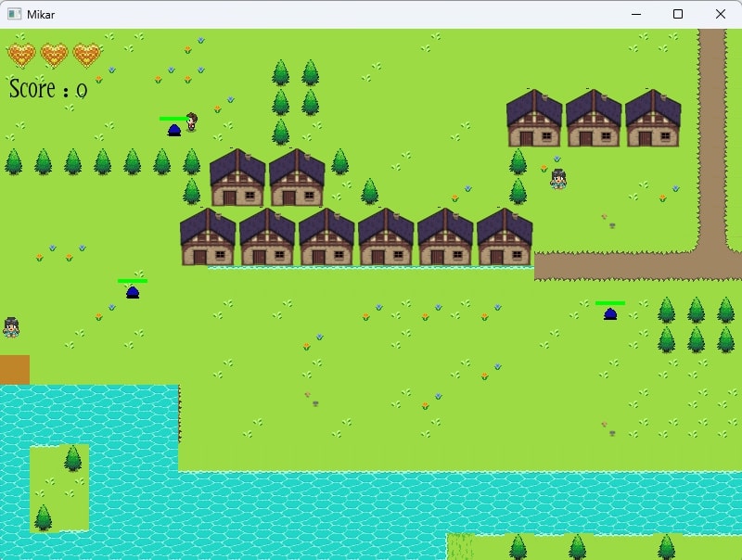Image resolution: width=742 pixels, height=560 pixels.
Task: Click the brown dirt tile above water
Action: point(15,370)
